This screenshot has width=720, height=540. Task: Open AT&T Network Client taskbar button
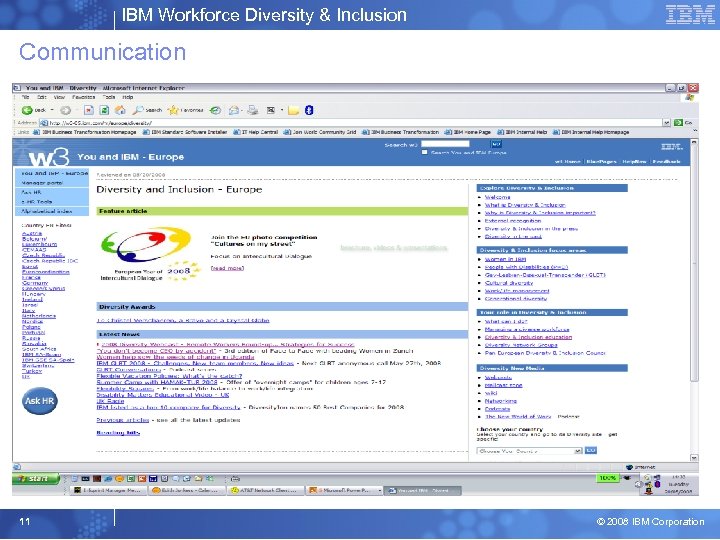(266, 490)
